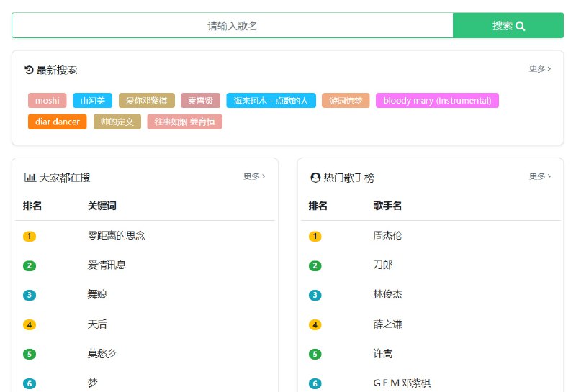Click the magnifier icon in the 搜索 button
576x392 pixels.
[x=521, y=26]
